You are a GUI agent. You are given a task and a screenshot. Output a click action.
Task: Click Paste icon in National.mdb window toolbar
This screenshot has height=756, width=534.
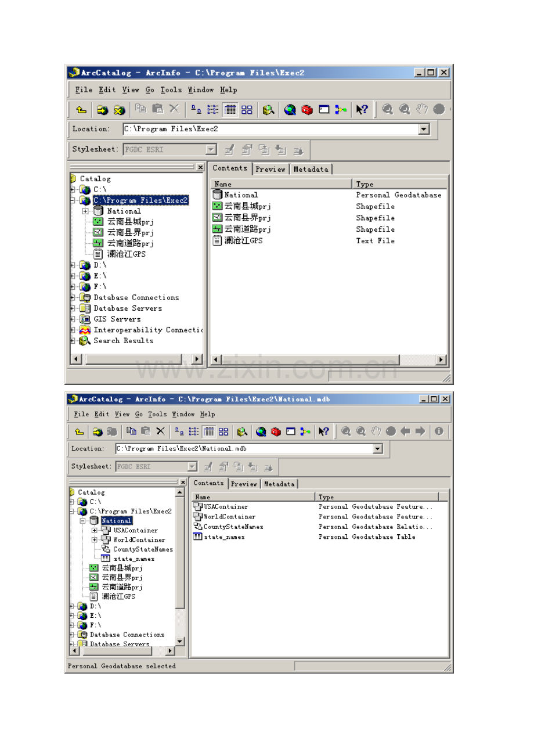point(146,431)
